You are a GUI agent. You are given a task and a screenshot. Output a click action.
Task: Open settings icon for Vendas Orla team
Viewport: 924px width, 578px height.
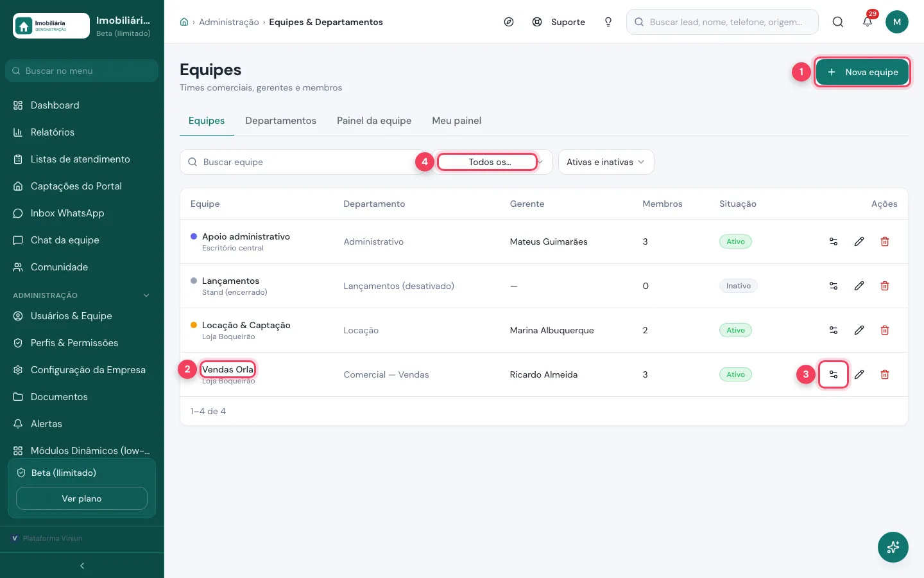click(x=834, y=374)
